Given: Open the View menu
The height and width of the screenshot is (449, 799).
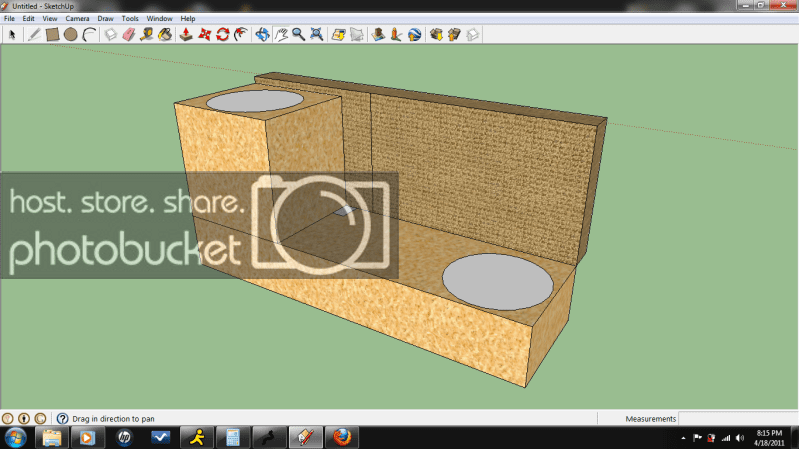Looking at the screenshot, I should [49, 18].
